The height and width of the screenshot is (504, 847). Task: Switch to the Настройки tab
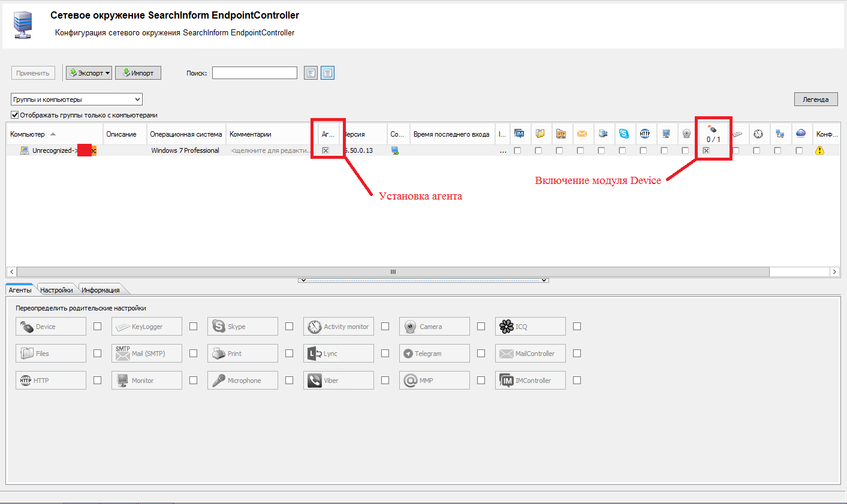pyautogui.click(x=56, y=290)
